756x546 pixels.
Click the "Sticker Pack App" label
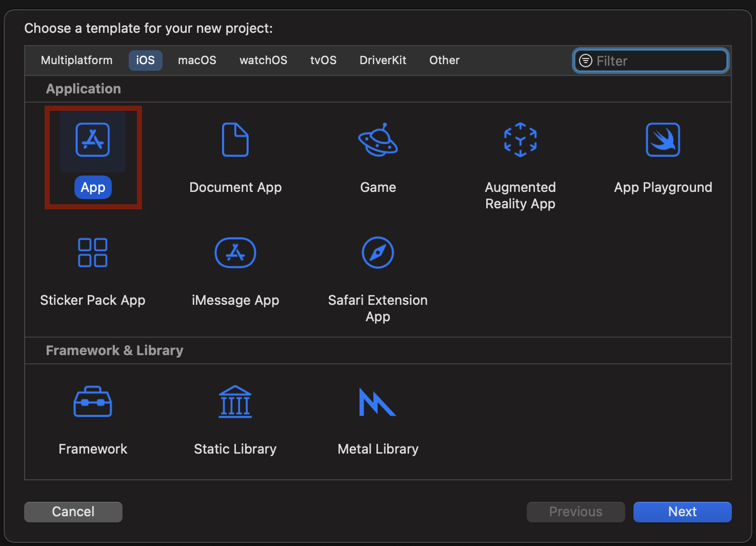93,301
